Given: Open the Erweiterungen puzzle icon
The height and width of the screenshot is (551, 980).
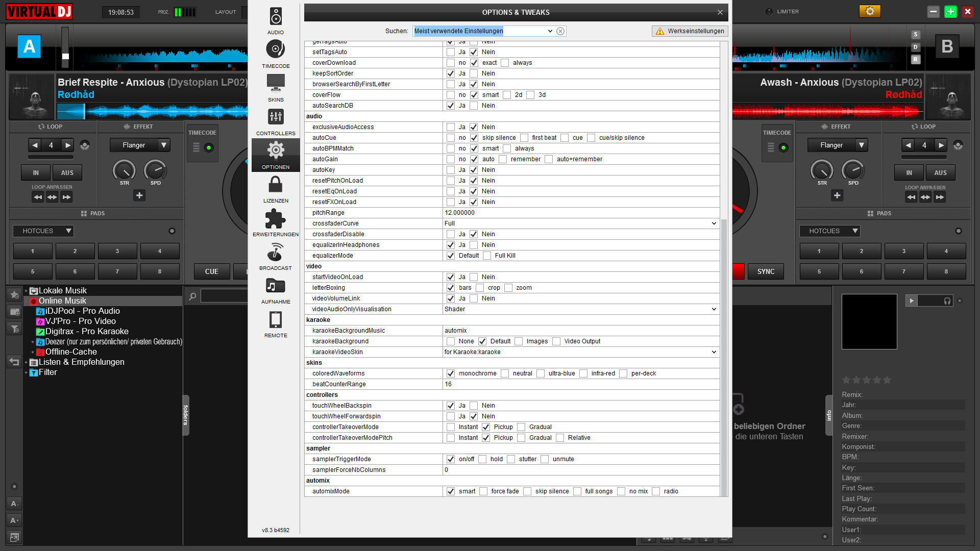Looking at the screenshot, I should click(x=276, y=219).
